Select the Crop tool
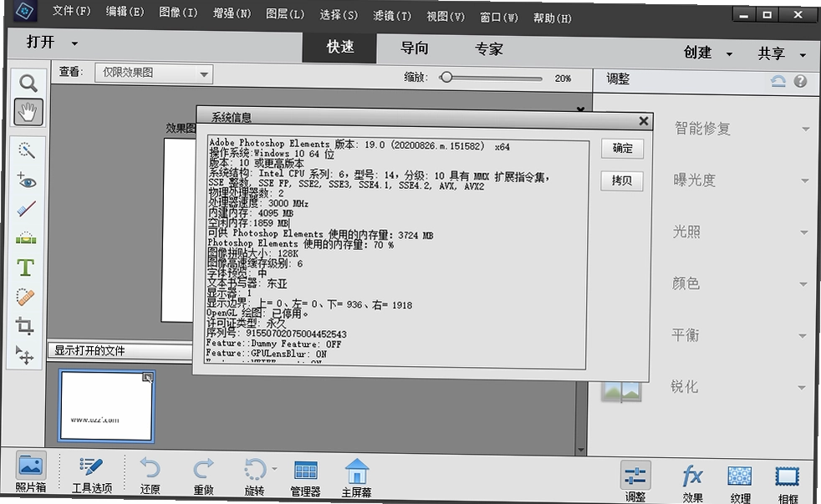Viewport: 821px width, 504px height. [x=24, y=325]
